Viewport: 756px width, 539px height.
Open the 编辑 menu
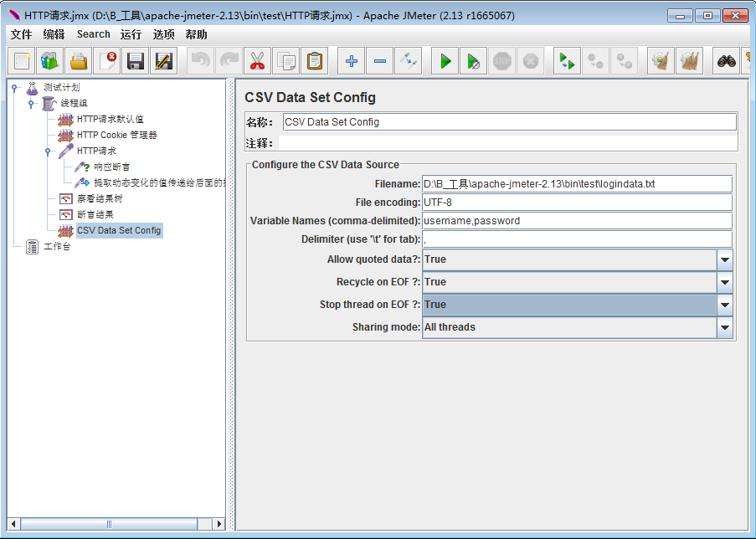point(54,34)
